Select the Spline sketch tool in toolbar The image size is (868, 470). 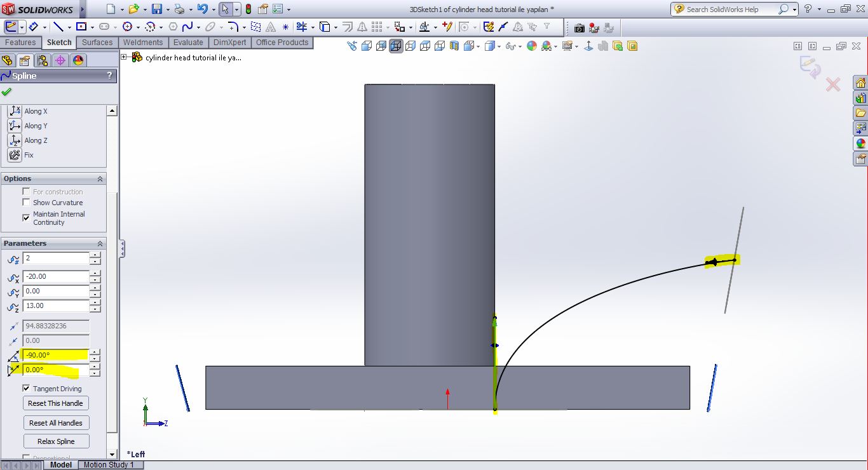click(187, 27)
